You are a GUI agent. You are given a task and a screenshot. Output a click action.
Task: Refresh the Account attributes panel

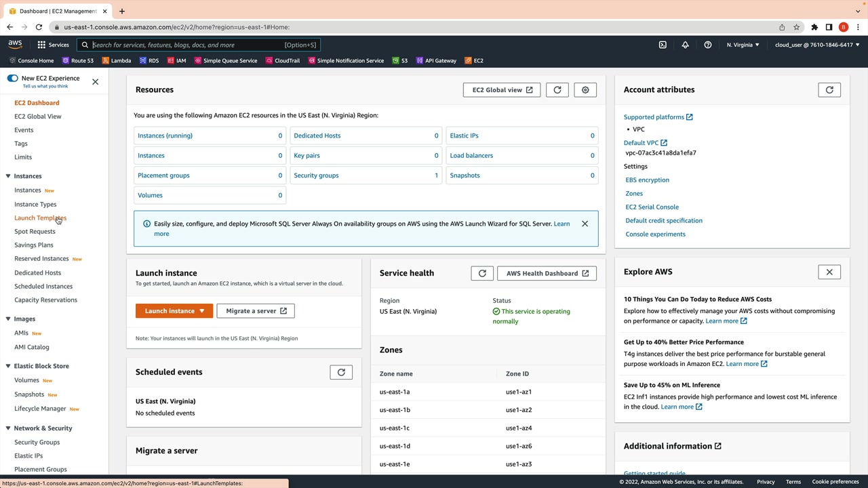coord(829,90)
